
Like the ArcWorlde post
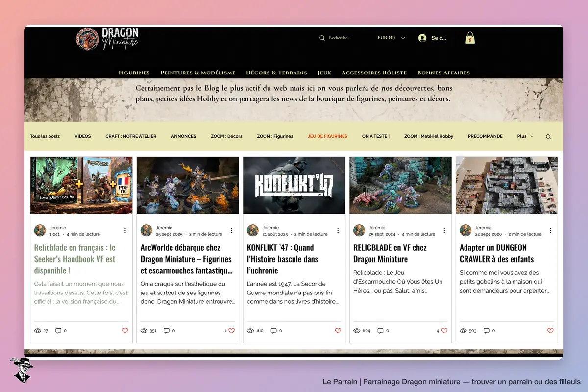(231, 331)
